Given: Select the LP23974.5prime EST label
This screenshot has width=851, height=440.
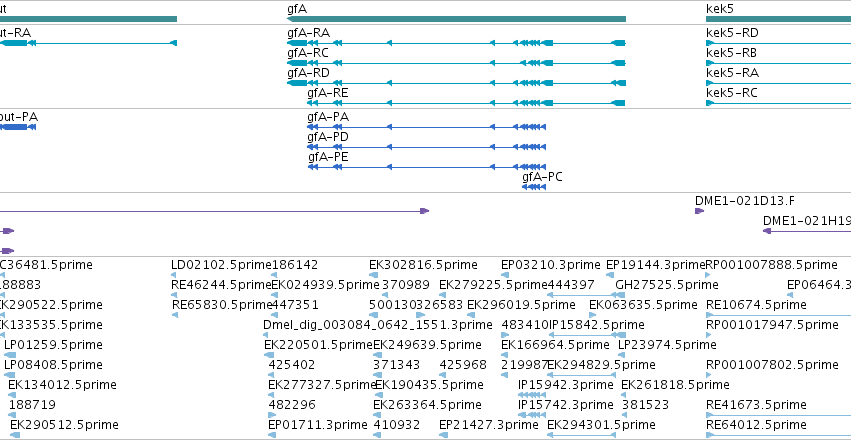Looking at the screenshot, I should [667, 345].
